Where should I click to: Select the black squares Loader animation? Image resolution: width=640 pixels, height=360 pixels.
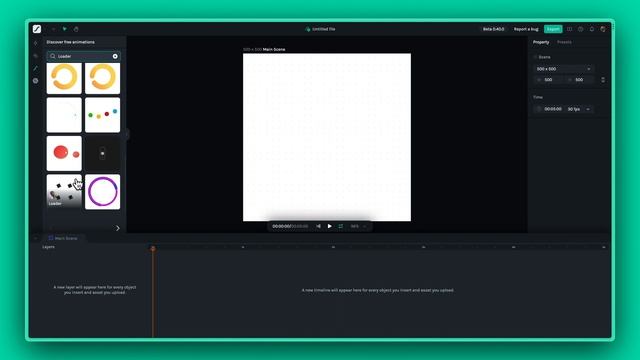(x=64, y=191)
